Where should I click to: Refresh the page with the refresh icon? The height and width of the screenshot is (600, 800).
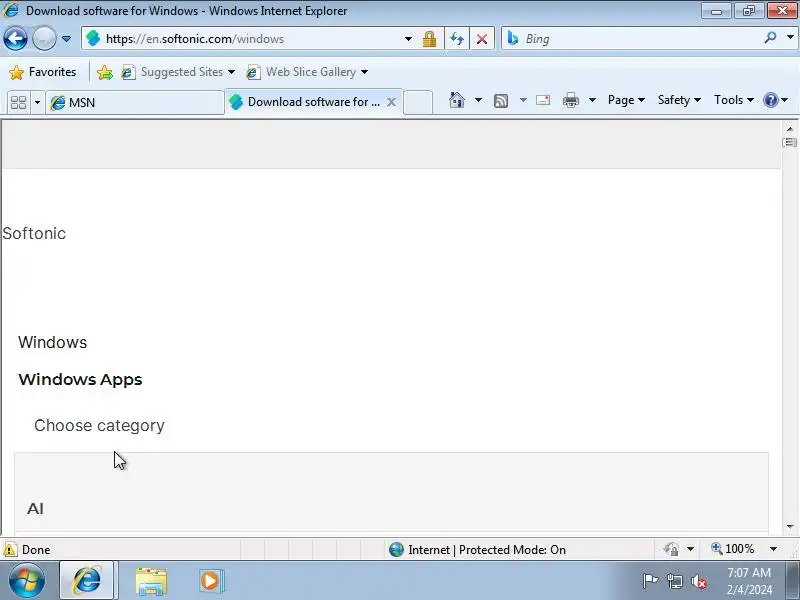[x=457, y=39]
